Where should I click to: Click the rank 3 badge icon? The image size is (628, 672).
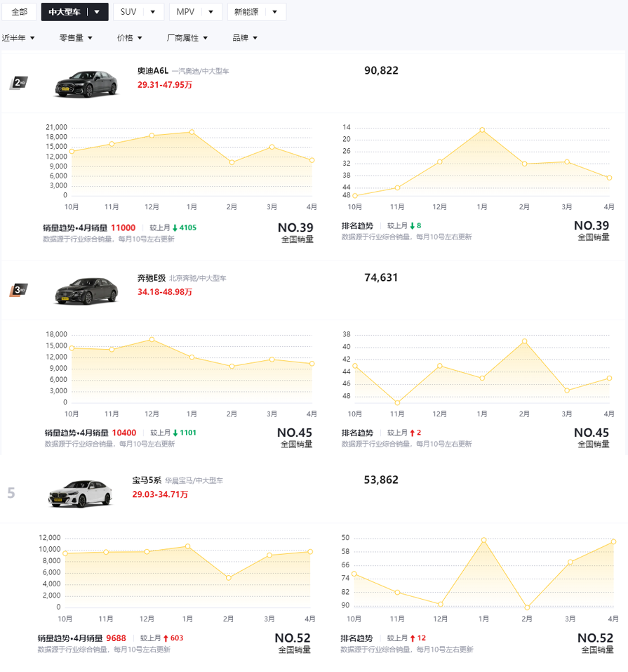coord(18,290)
